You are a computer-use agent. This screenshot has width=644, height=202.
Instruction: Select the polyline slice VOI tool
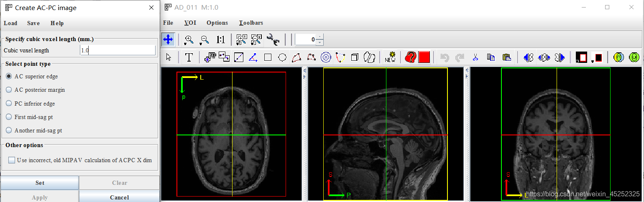click(224, 57)
